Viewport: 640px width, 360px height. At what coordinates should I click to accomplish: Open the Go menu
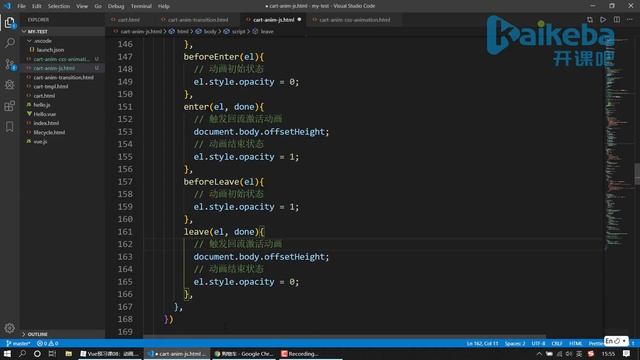coord(98,6)
